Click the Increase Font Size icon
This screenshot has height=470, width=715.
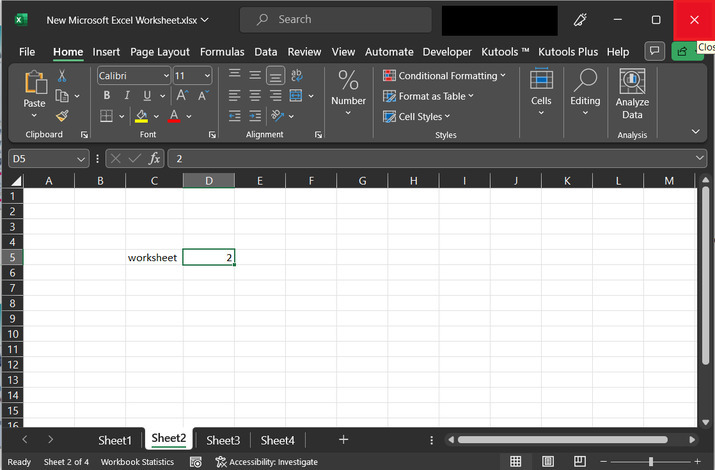(183, 96)
